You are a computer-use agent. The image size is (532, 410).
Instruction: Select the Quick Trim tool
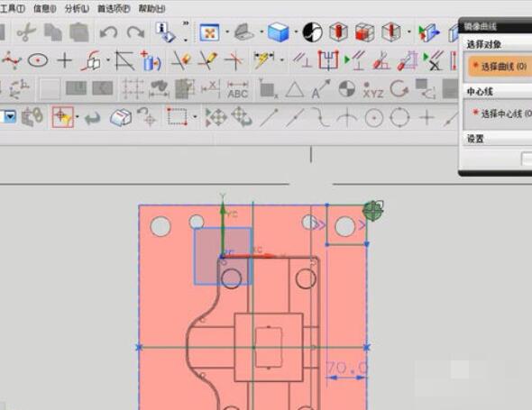tap(181, 60)
